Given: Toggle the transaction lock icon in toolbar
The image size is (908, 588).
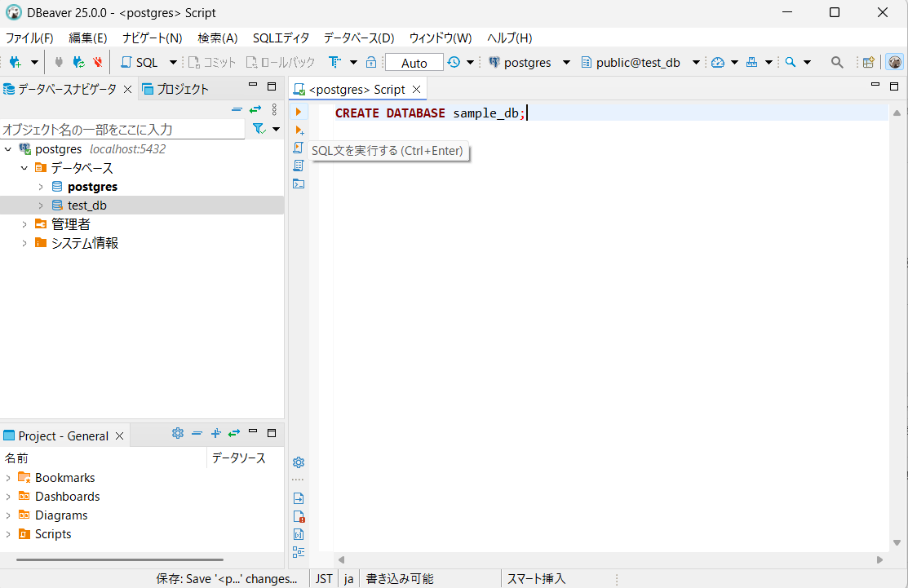Looking at the screenshot, I should pos(371,62).
